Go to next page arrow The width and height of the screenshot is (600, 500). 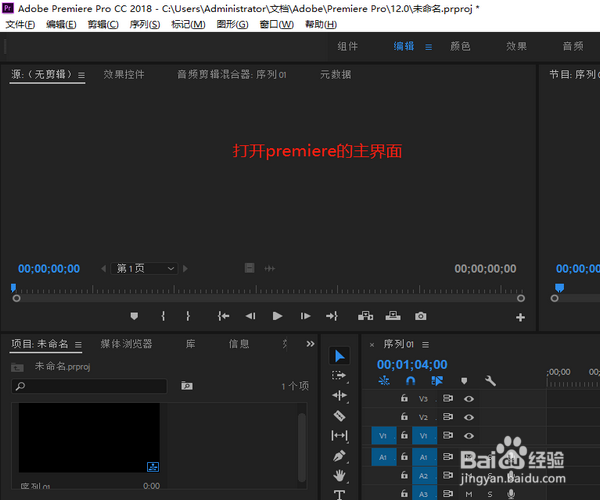click(x=186, y=269)
